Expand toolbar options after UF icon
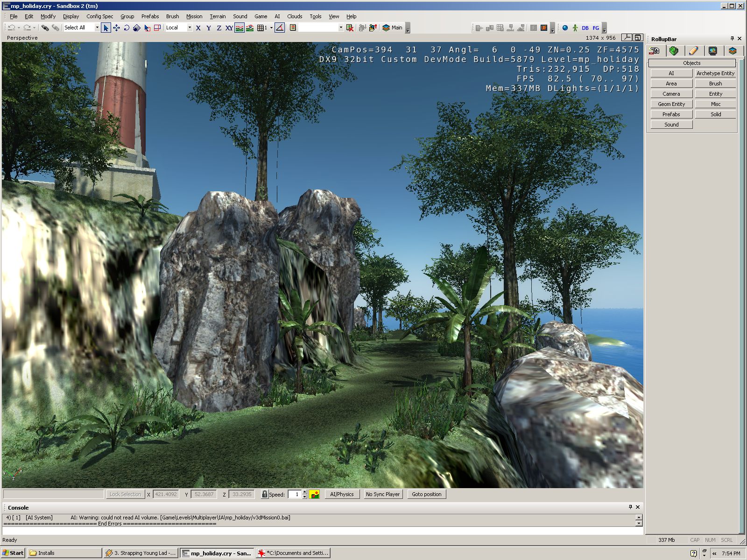 (x=552, y=29)
